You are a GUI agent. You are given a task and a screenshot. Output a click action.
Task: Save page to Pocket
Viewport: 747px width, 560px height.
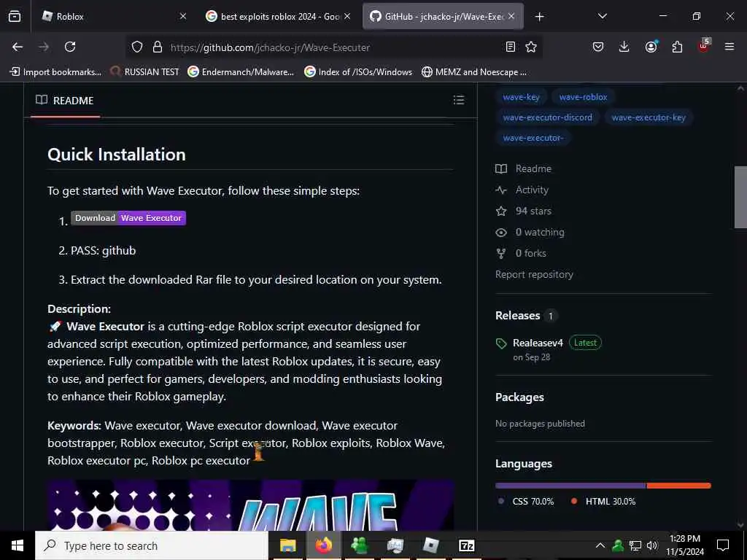598,47
